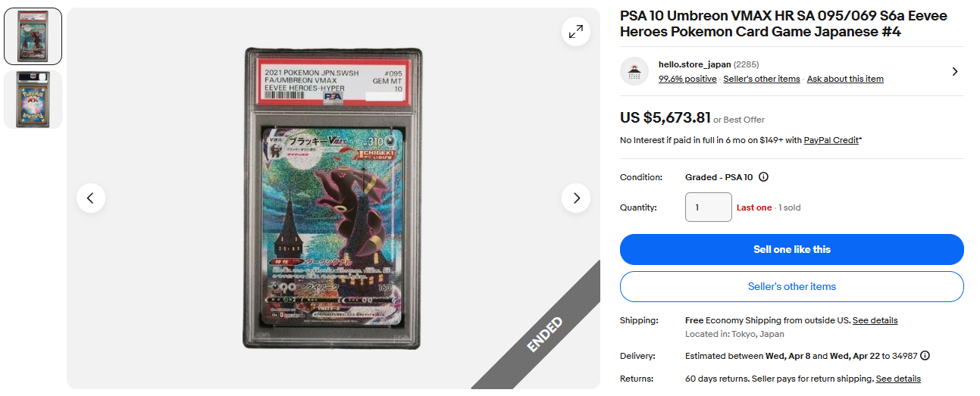Click the seller's round avatar logo
Viewport: 980px width, 396px height.
[634, 71]
